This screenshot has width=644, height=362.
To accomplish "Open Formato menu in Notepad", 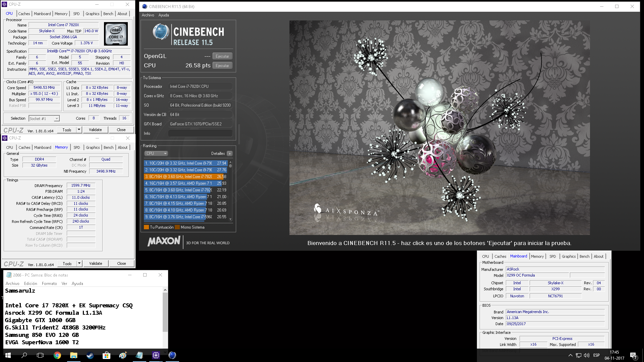I will pyautogui.click(x=49, y=284).
